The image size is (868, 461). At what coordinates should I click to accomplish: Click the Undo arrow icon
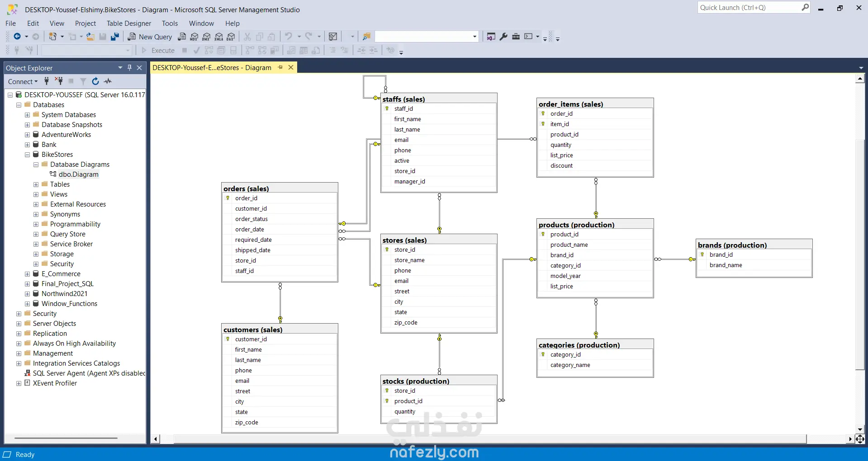tap(289, 37)
